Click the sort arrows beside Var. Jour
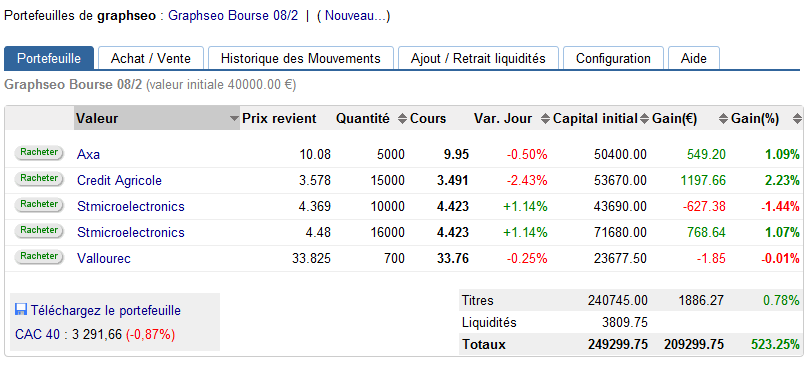811x366 pixels. (x=545, y=119)
